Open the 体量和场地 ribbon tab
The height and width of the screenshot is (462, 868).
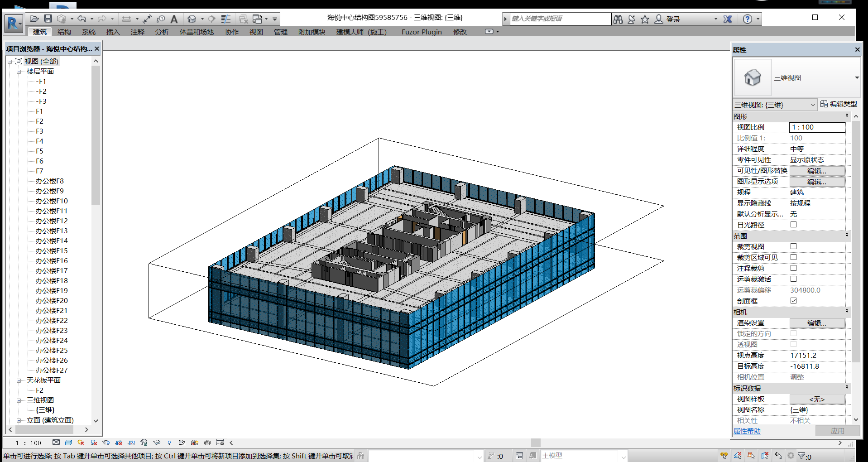[x=197, y=32]
